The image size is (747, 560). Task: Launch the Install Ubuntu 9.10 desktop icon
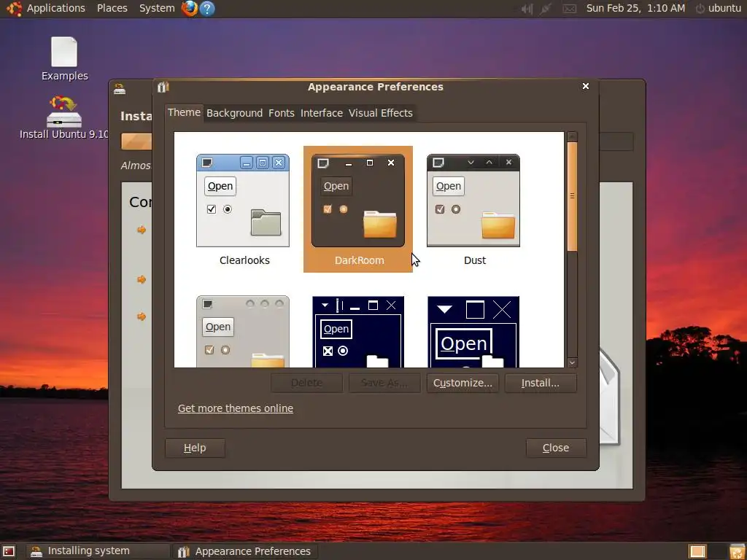[x=64, y=117]
